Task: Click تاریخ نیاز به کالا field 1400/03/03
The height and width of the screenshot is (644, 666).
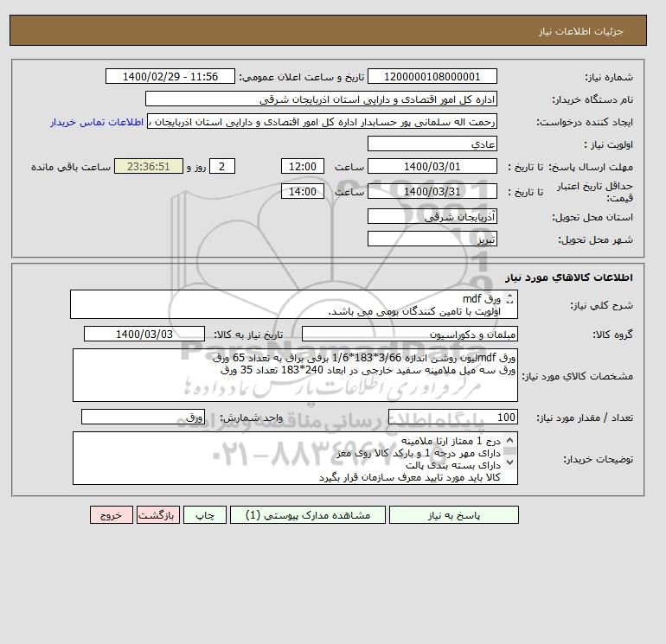Action: [144, 334]
